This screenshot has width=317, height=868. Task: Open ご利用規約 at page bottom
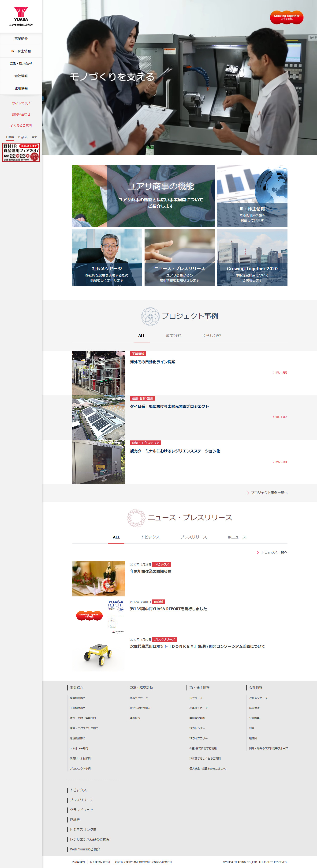tap(78, 862)
